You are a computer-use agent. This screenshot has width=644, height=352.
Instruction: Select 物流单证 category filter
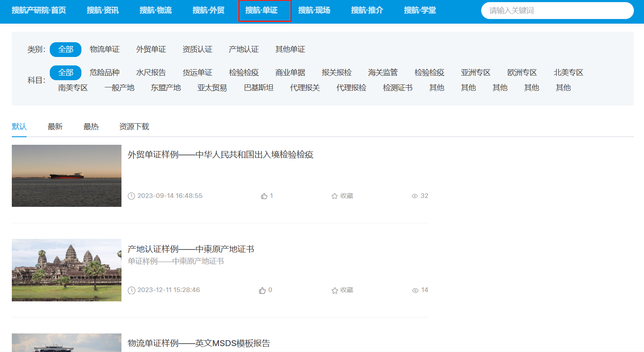click(x=105, y=49)
